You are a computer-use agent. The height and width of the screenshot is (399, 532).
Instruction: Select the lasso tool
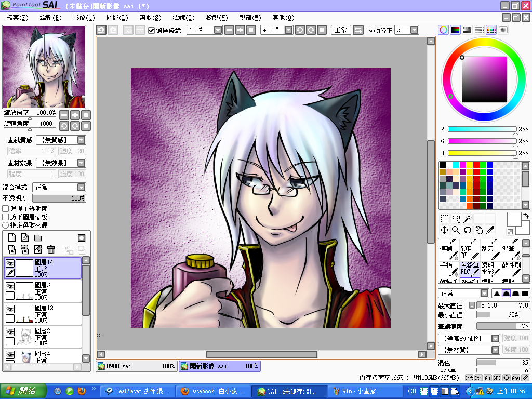(x=456, y=219)
